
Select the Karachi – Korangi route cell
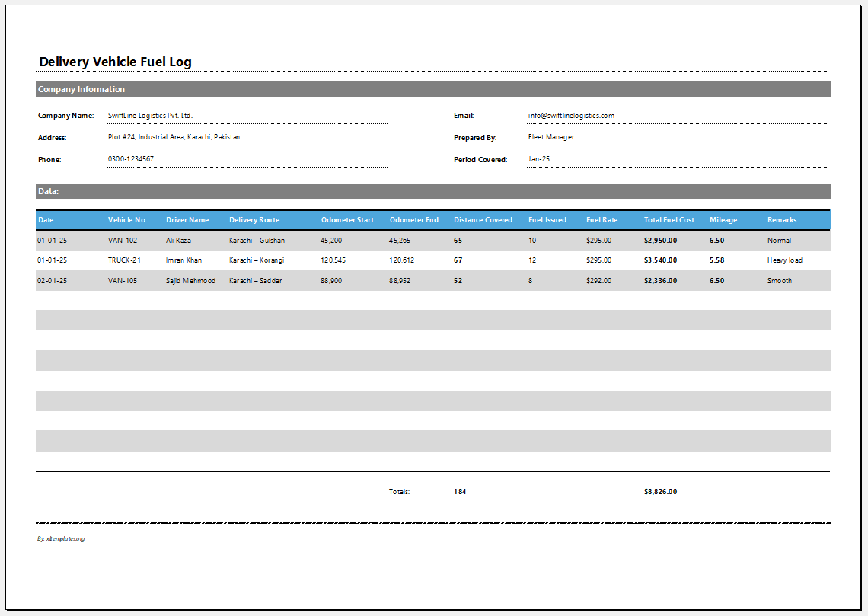[257, 260]
